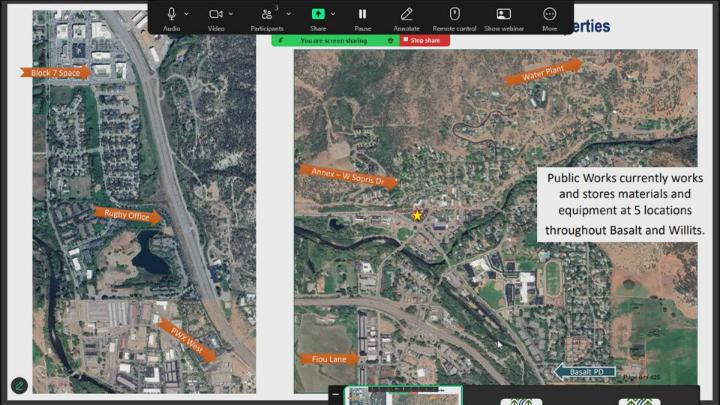Expand the Share options arrow
720x405 pixels.
click(x=333, y=14)
